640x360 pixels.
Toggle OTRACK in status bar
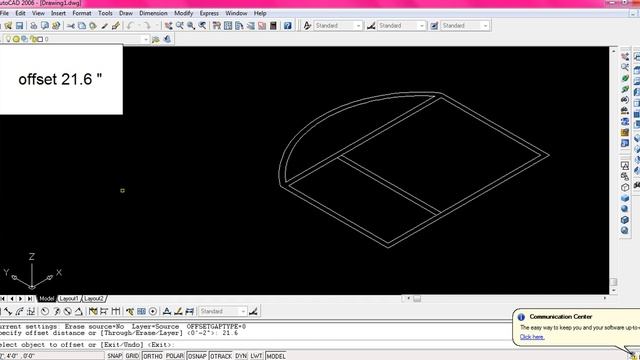221,356
